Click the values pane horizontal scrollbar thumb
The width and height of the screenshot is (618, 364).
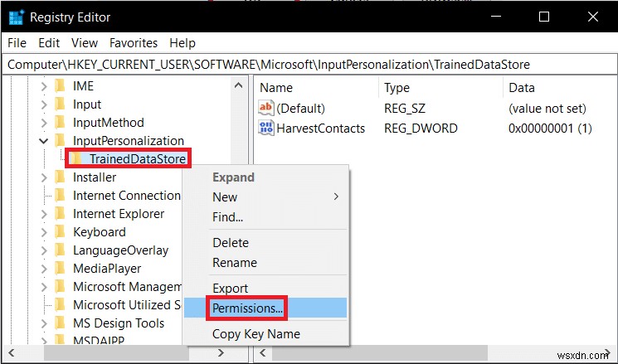coord(380,352)
